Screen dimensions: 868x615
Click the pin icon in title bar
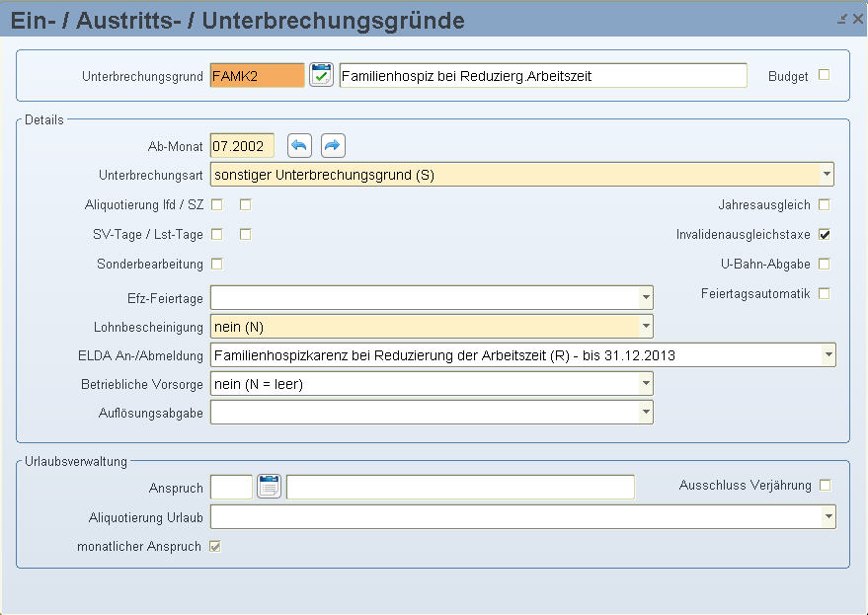coord(842,19)
